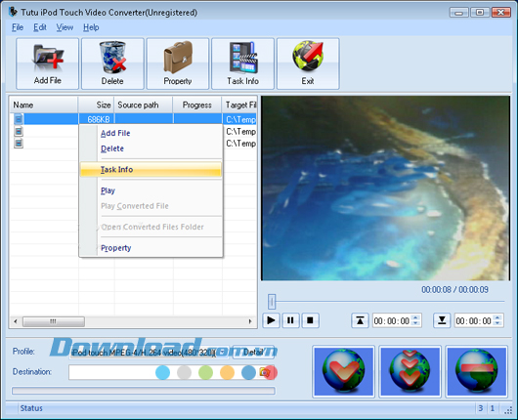Viewport: 518px width, 420px height.
Task: Click the convert all globe button
Action: 410,371
